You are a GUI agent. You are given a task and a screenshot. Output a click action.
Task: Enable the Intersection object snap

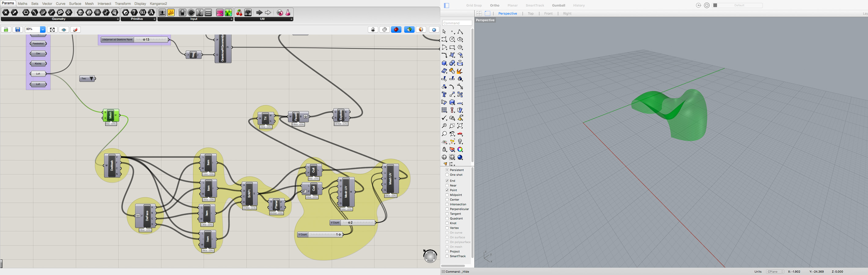point(447,204)
